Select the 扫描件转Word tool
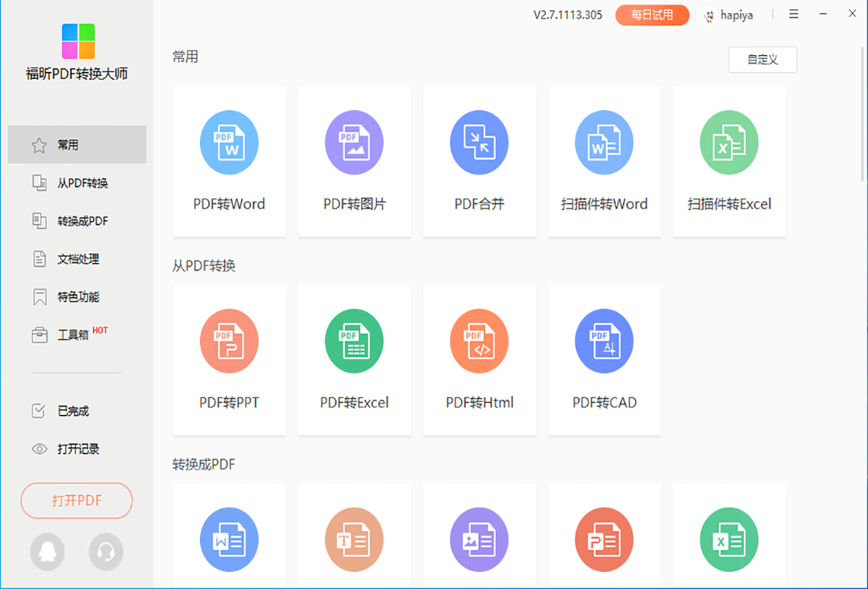This screenshot has width=868, height=589. point(604,162)
